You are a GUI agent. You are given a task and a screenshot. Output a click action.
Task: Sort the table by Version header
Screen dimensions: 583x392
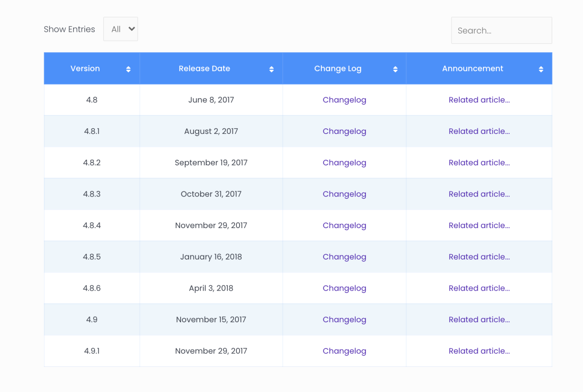(85, 69)
